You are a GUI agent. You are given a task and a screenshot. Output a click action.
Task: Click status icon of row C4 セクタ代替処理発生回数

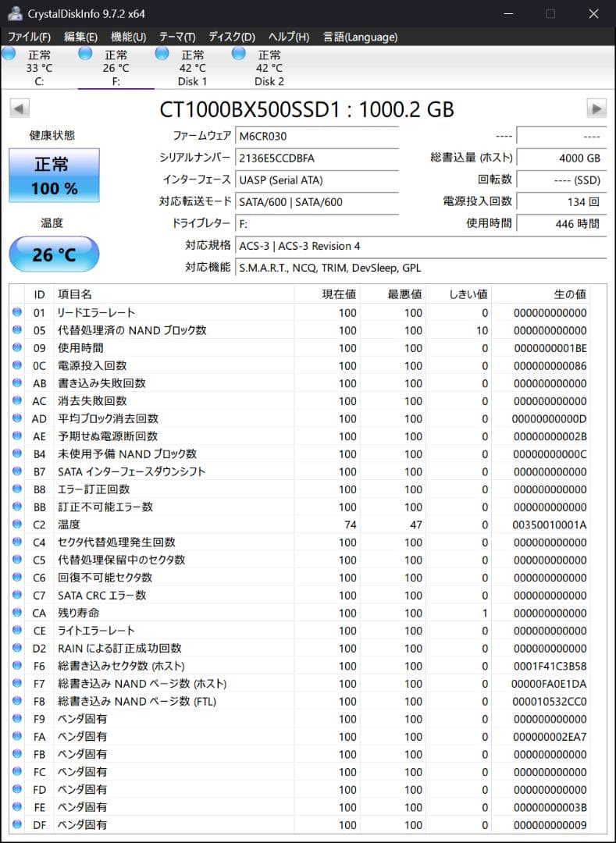pos(17,542)
